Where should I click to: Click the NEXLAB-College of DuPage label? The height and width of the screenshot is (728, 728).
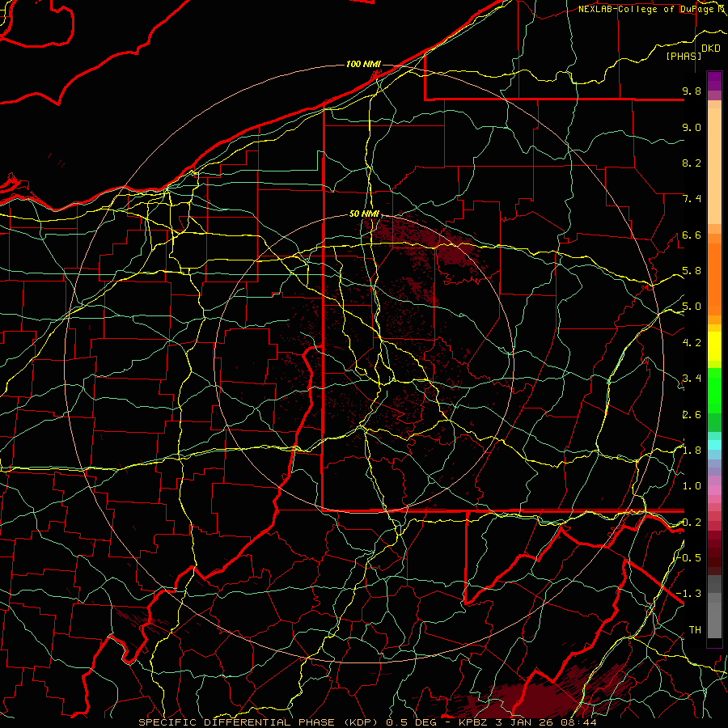[x=647, y=9]
